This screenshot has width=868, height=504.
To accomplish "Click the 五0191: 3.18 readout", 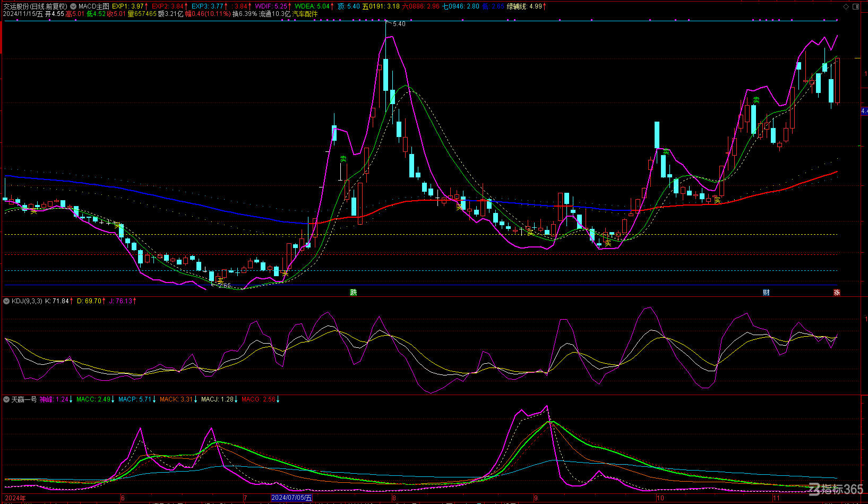I will click(x=381, y=6).
